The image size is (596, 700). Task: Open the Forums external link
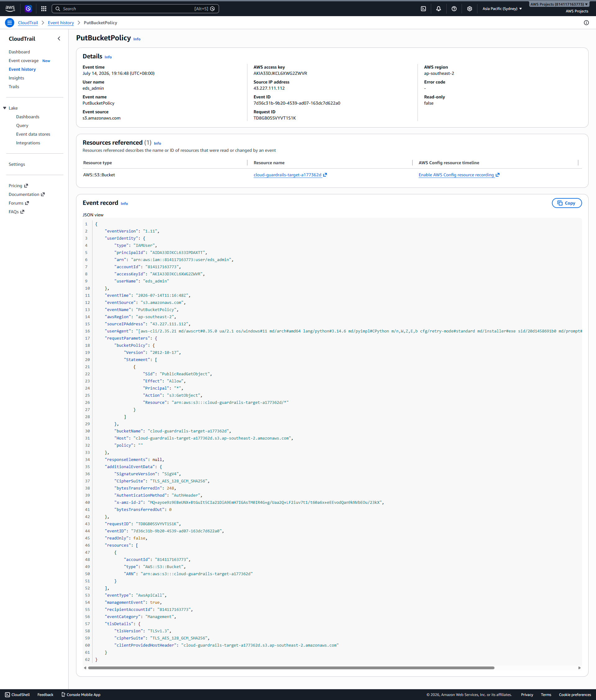(x=19, y=203)
